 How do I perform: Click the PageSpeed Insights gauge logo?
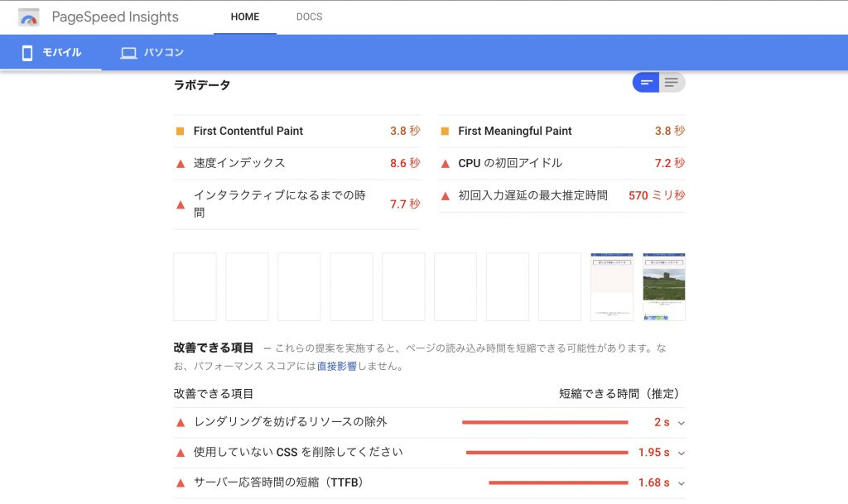pos(29,17)
